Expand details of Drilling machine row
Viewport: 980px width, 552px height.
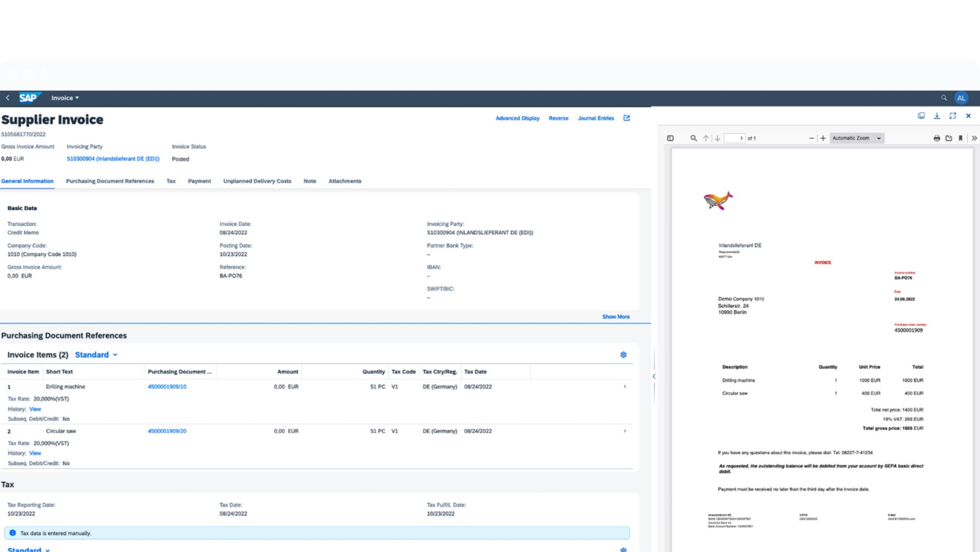(x=625, y=386)
